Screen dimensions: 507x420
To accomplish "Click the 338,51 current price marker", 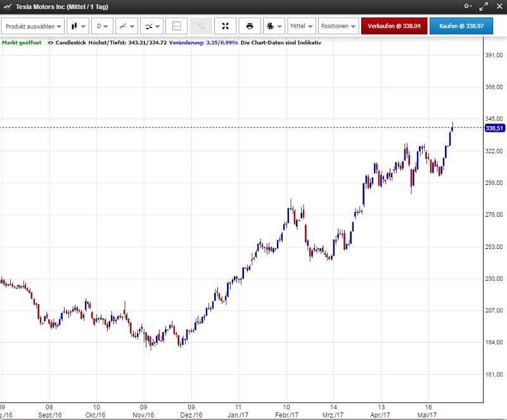I will (x=494, y=128).
